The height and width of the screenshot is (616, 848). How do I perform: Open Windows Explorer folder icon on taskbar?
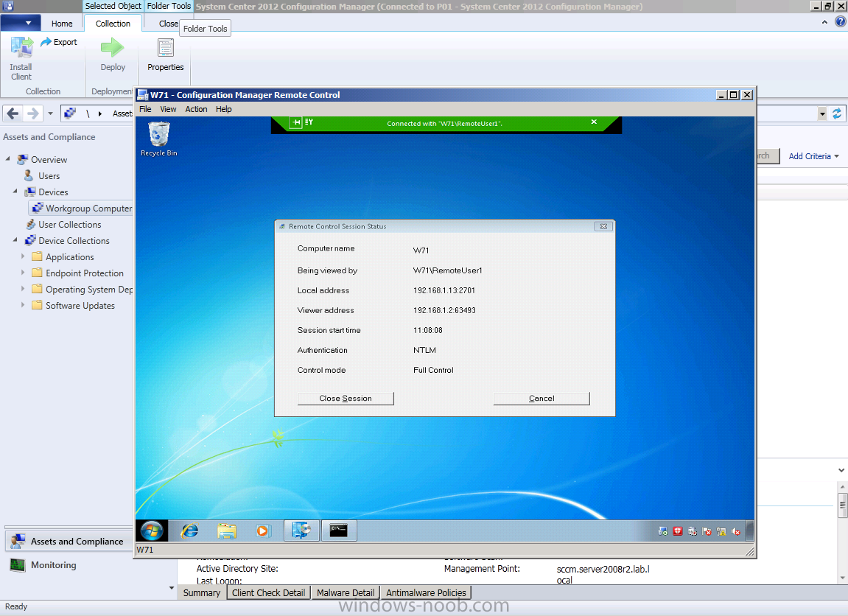point(227,531)
